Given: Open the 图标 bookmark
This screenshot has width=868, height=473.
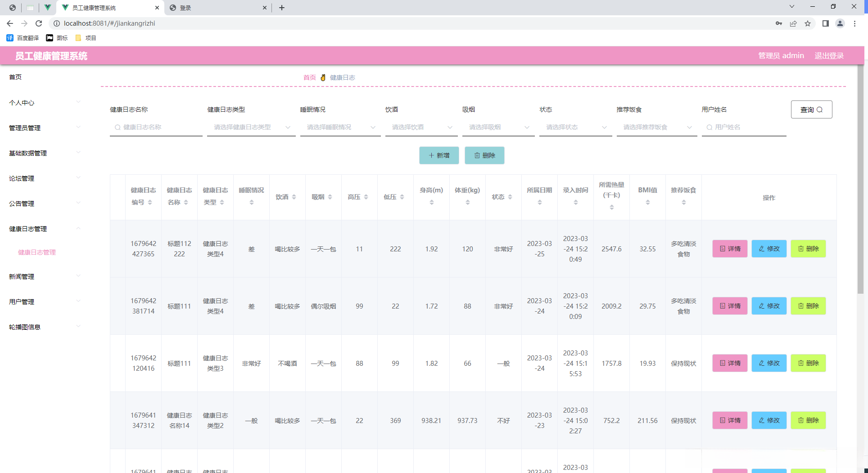Looking at the screenshot, I should coord(57,38).
